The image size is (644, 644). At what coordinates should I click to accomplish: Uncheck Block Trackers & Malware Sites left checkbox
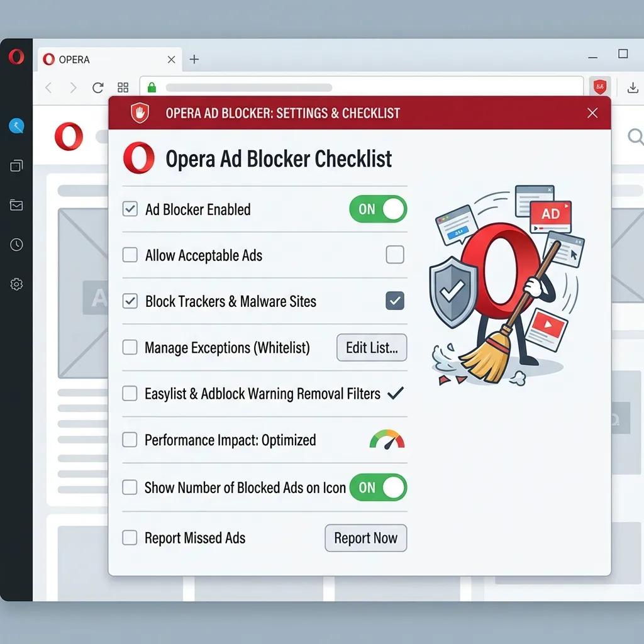[130, 301]
